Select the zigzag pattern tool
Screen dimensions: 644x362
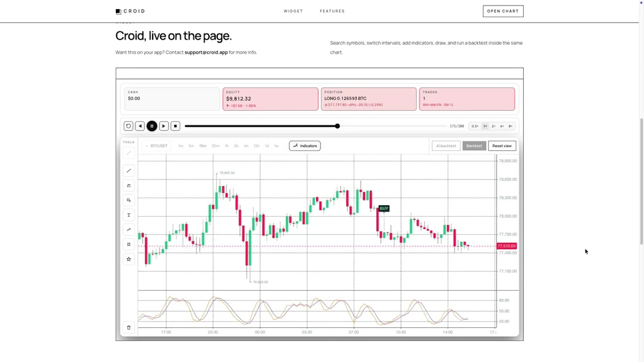pyautogui.click(x=129, y=230)
